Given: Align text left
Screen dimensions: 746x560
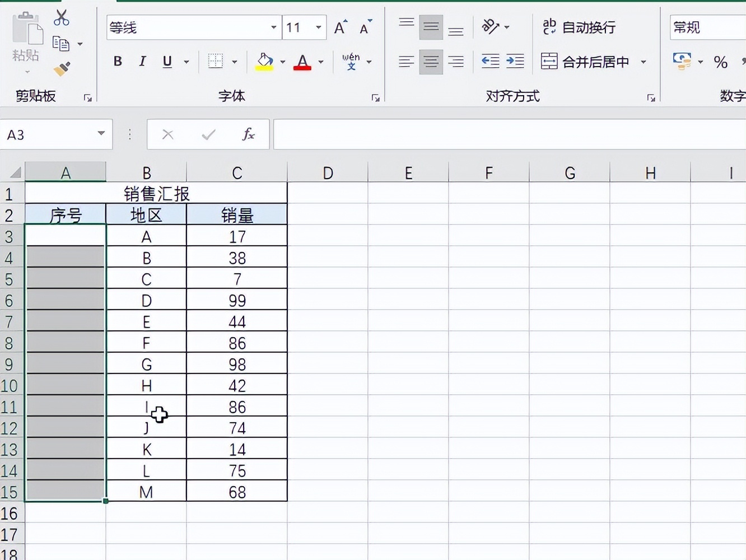Looking at the screenshot, I should (x=407, y=61).
